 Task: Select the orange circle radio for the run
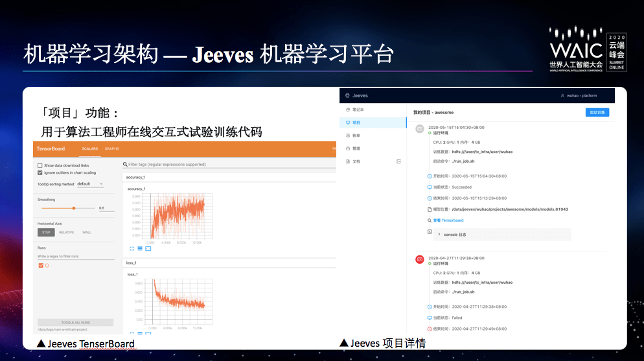pyautogui.click(x=47, y=266)
